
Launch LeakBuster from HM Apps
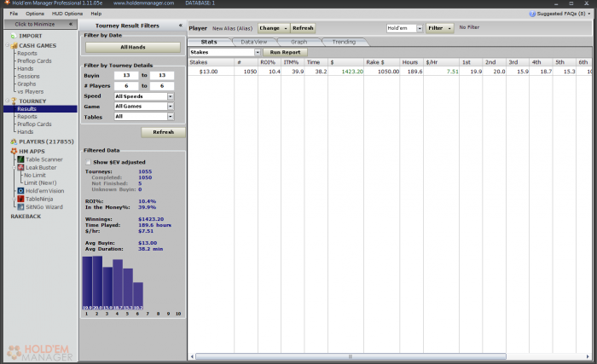(x=40, y=167)
